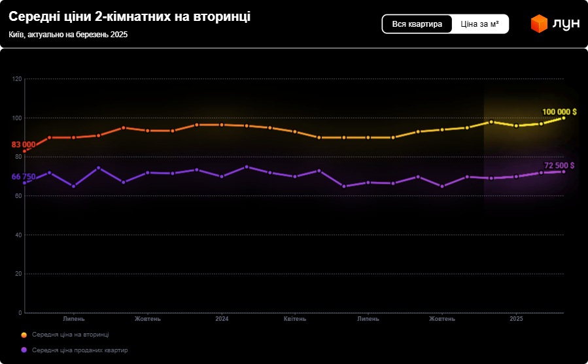The height and width of the screenshot is (364, 588).
Task: Click the ЛУН wordmark text
Action: pos(566,24)
